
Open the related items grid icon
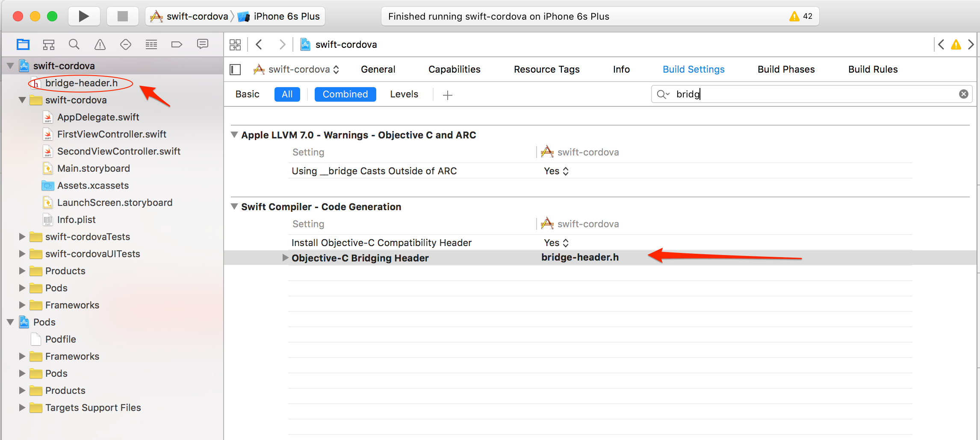click(235, 44)
